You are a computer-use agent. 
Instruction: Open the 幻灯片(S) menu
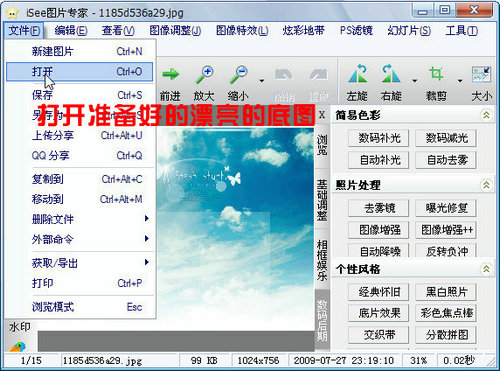(x=409, y=31)
